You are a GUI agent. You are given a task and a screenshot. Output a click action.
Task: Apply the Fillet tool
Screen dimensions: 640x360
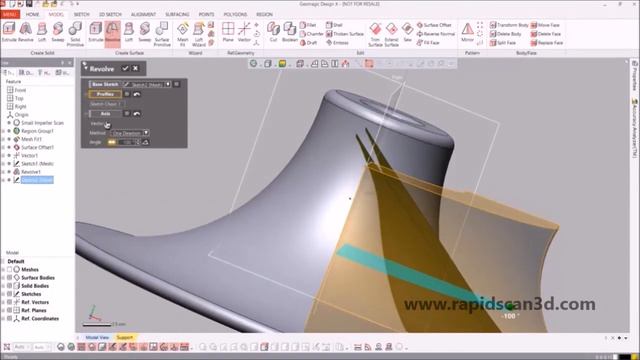pyautogui.click(x=308, y=25)
